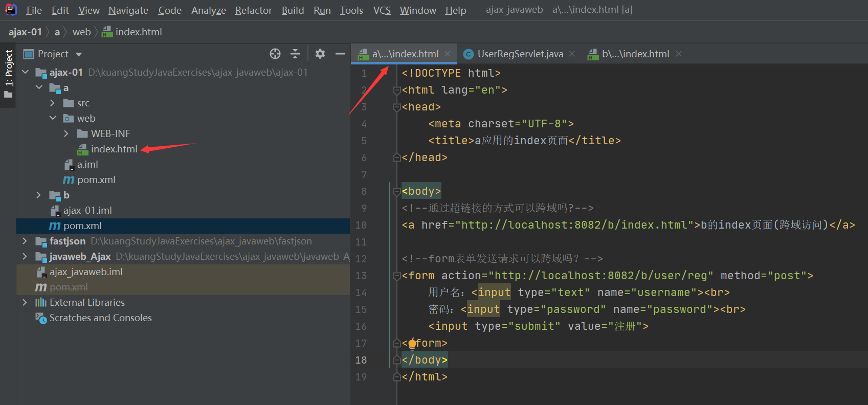868x405 pixels.
Task: Close the UserRegServlet.java tab
Action: [x=572, y=54]
